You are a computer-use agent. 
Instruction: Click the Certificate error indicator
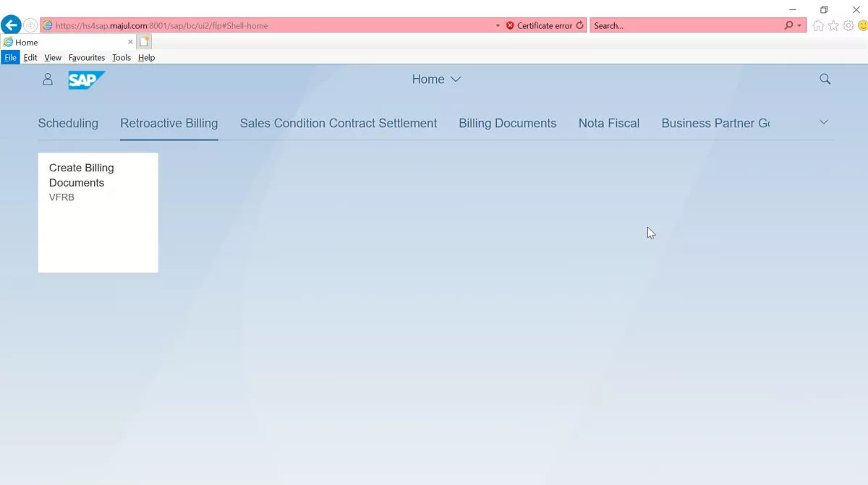pos(539,25)
